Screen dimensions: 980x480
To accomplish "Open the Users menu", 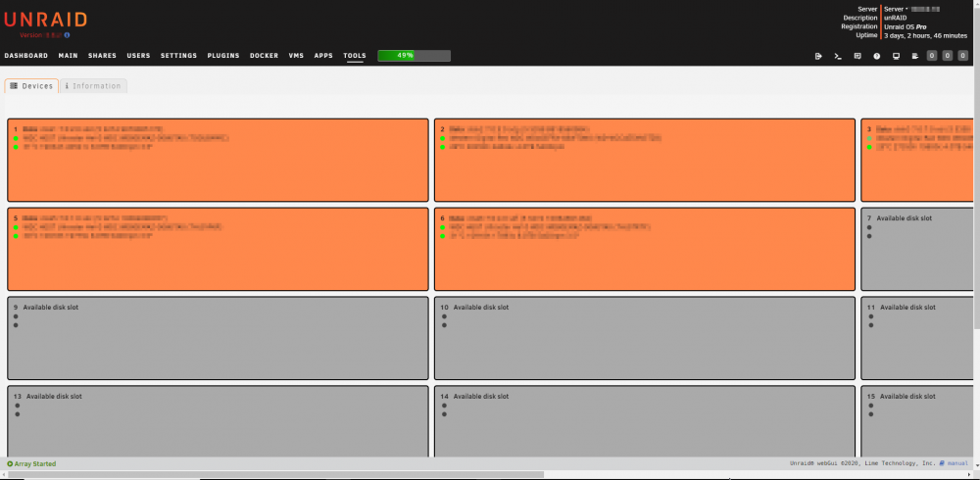I will [139, 56].
